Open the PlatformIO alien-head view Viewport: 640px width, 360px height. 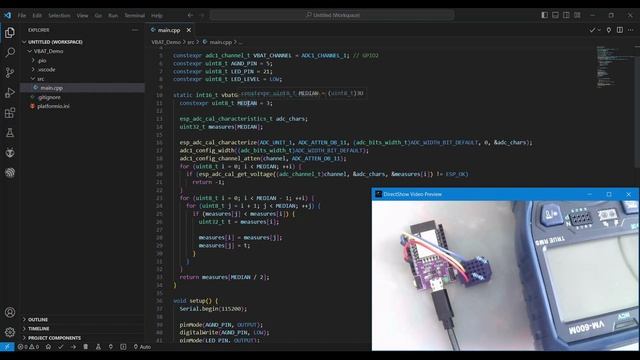coord(10,153)
